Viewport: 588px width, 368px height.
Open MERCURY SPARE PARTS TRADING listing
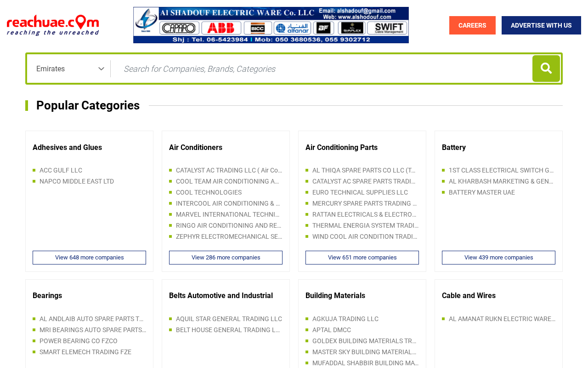pos(365,203)
